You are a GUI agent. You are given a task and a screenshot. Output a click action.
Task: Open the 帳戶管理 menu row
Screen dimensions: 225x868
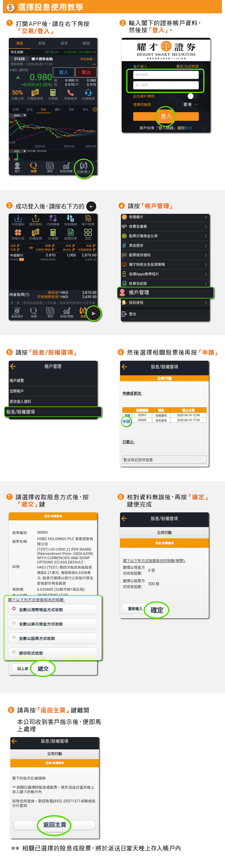tap(165, 292)
